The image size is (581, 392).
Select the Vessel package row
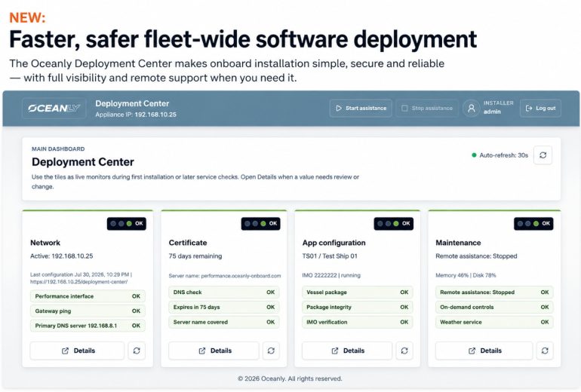[358, 292]
